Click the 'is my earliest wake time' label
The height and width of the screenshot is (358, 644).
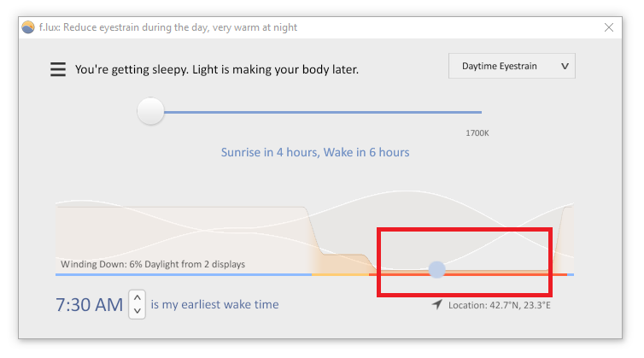click(x=214, y=304)
